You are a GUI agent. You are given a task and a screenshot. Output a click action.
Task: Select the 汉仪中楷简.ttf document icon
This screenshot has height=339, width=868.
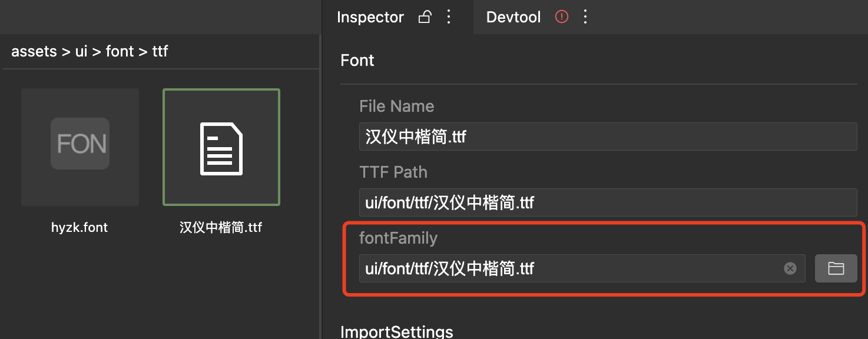[221, 147]
